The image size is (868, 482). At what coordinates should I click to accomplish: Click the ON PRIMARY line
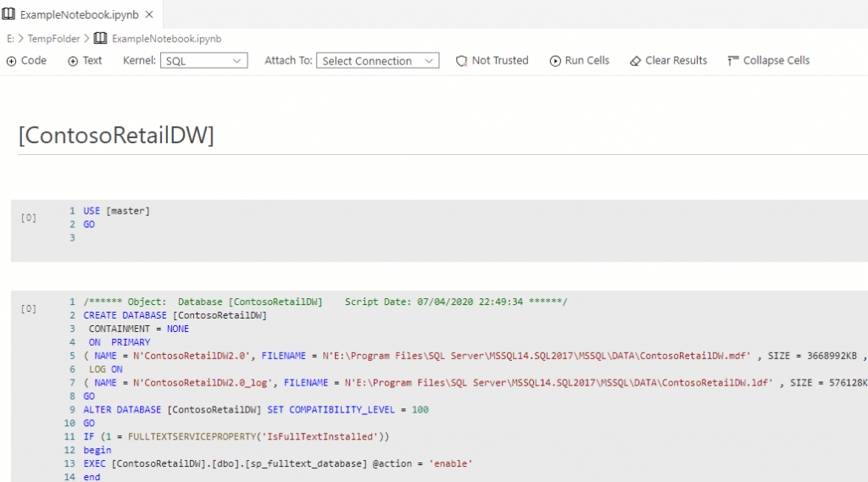(120, 342)
